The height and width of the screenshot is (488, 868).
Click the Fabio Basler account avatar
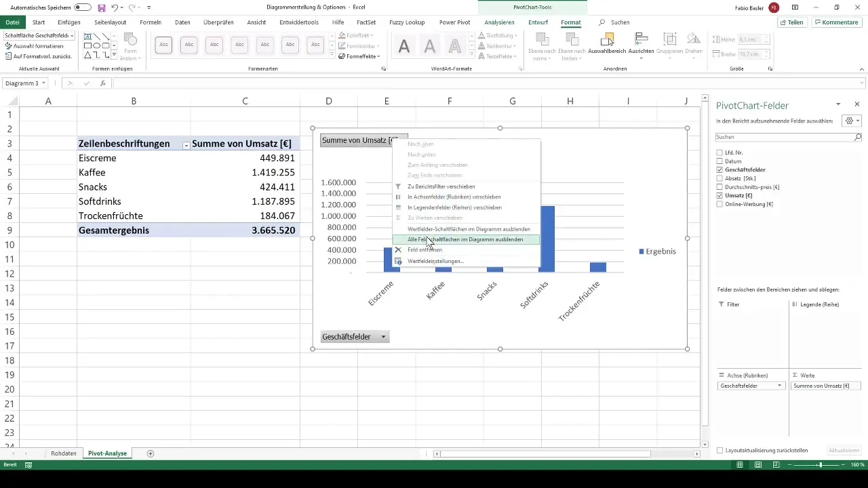point(774,7)
